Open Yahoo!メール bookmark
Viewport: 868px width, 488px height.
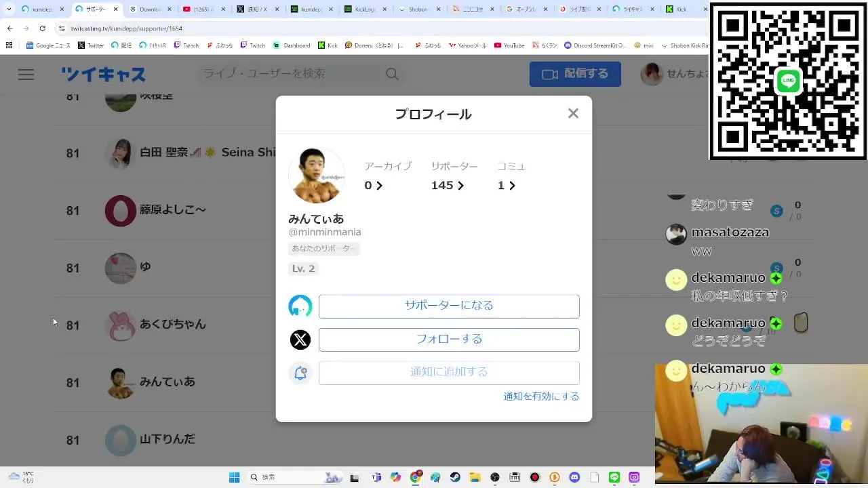click(x=467, y=45)
